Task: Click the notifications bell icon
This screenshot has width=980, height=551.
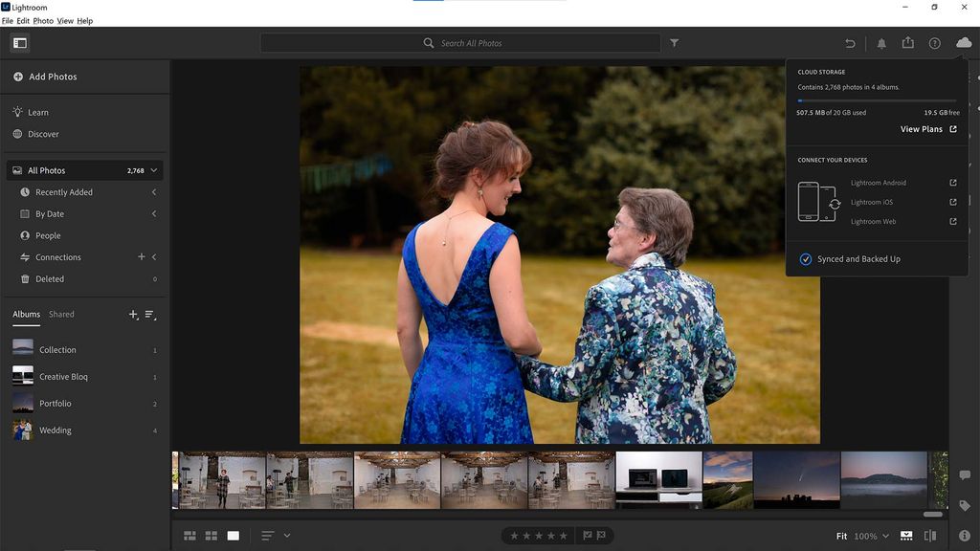Action: tap(881, 42)
